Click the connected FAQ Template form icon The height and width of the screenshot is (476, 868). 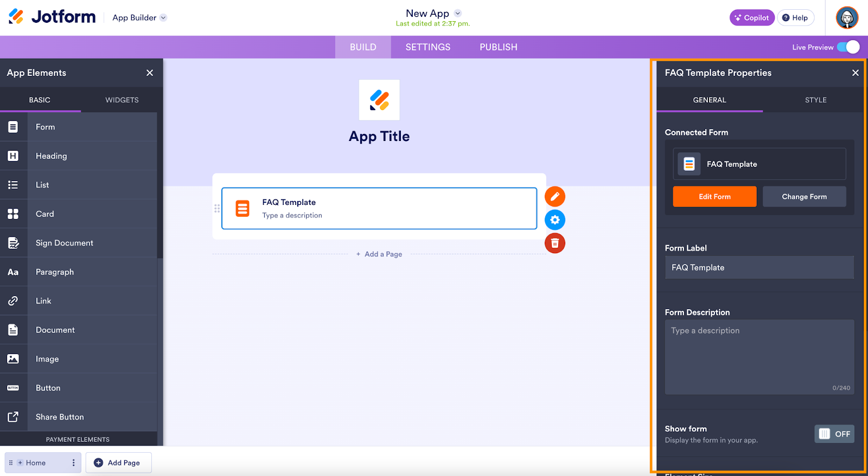pos(689,164)
